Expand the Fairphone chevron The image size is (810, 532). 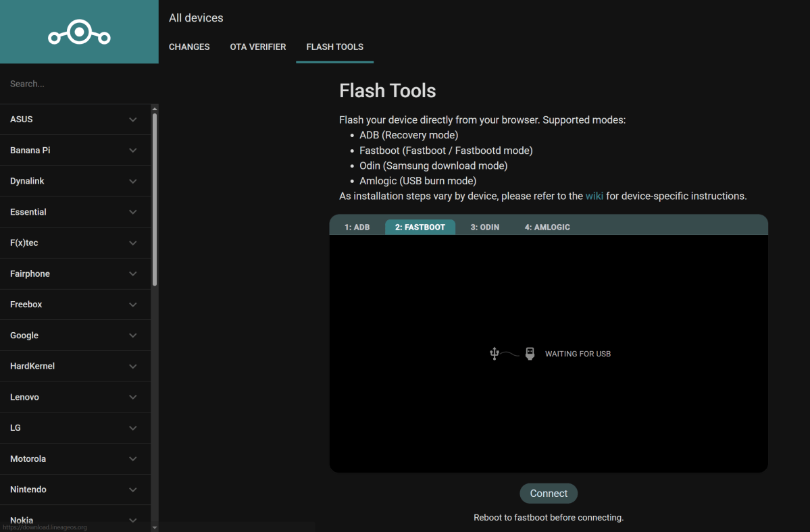[133, 274]
